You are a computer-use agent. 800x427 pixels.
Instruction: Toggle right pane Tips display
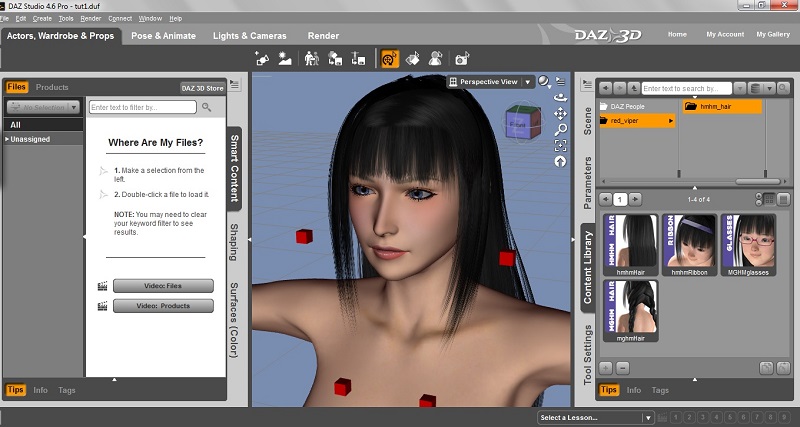(608, 390)
